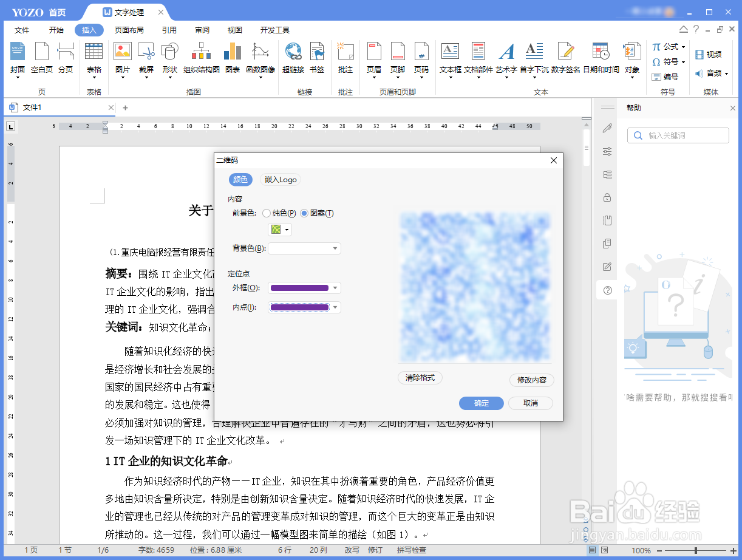
Task: Add a bookmark (书签)
Action: coord(317,59)
